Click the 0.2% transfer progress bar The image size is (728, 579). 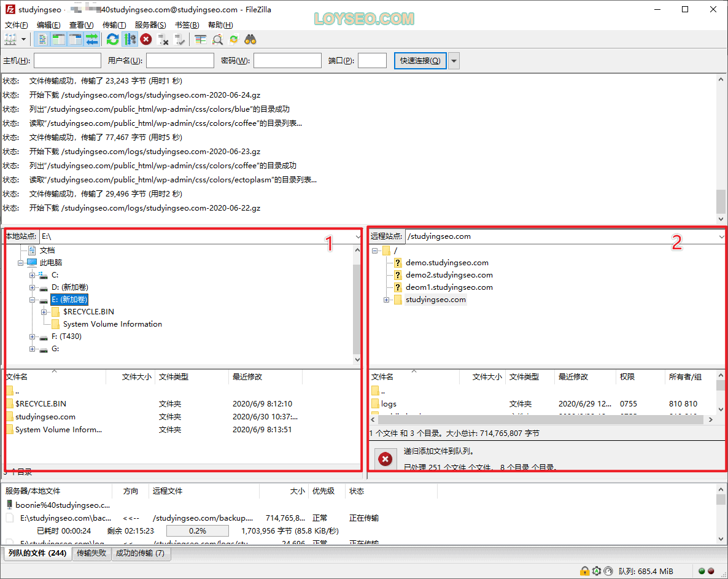(197, 530)
